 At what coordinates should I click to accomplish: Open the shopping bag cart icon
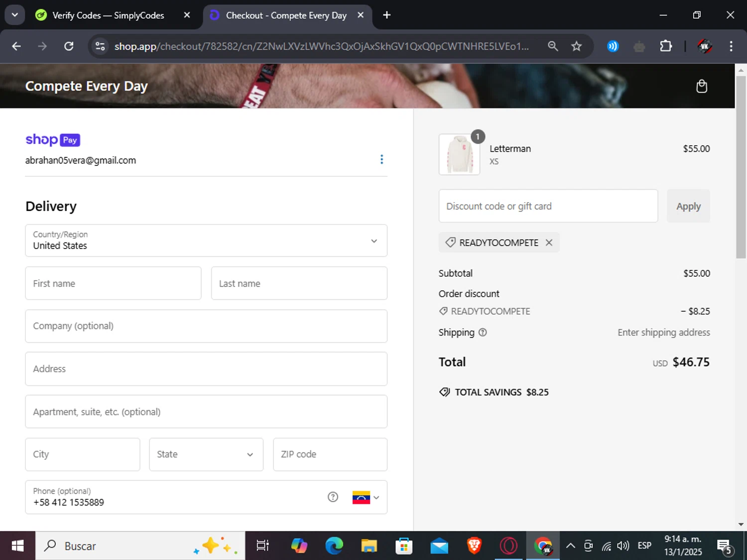[x=701, y=86]
